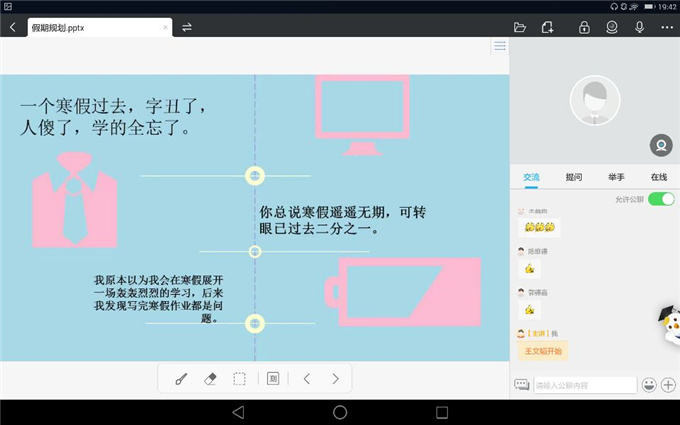The image size is (680, 425).
Task: Advance to the next slide
Action: click(336, 379)
